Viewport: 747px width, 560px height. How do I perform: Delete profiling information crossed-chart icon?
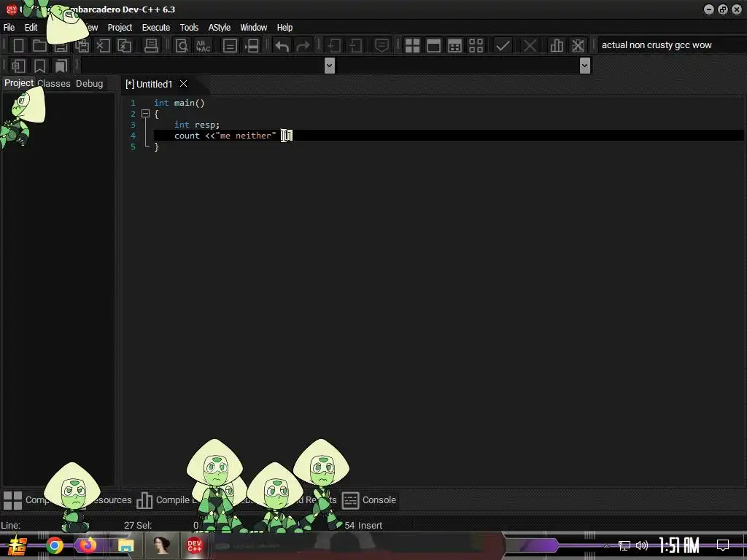578,46
